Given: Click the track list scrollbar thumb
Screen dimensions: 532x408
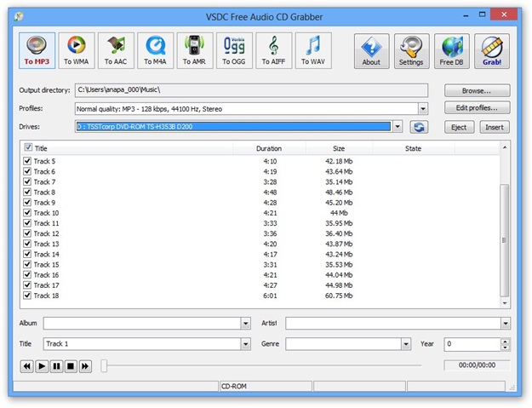Looking at the screenshot, I should pyautogui.click(x=505, y=240).
